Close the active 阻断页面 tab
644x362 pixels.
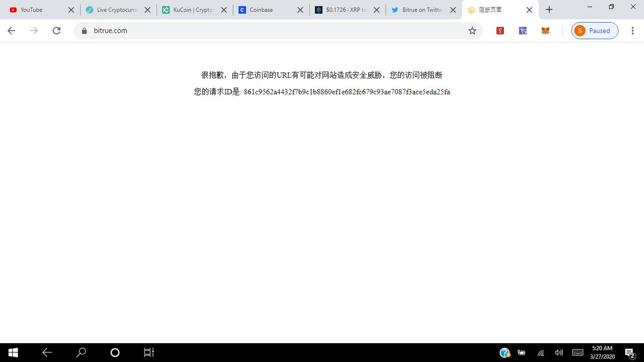[x=529, y=10]
